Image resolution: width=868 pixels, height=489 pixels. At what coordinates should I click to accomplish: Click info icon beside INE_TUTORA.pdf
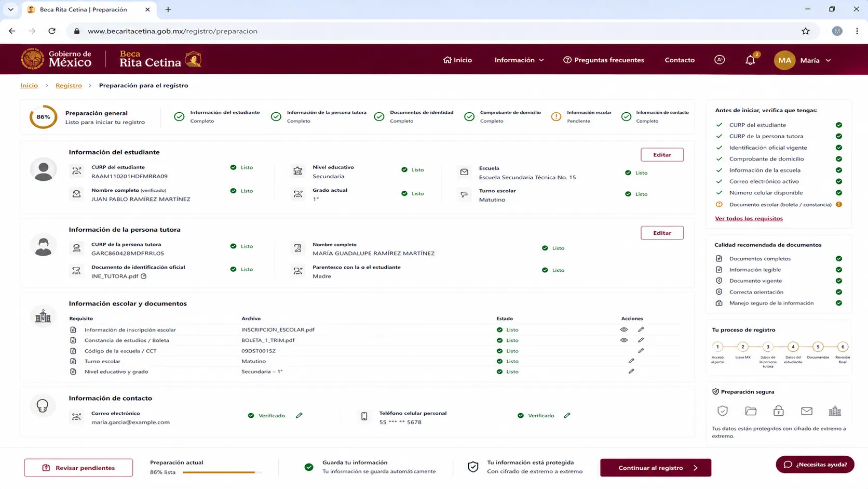click(x=144, y=276)
